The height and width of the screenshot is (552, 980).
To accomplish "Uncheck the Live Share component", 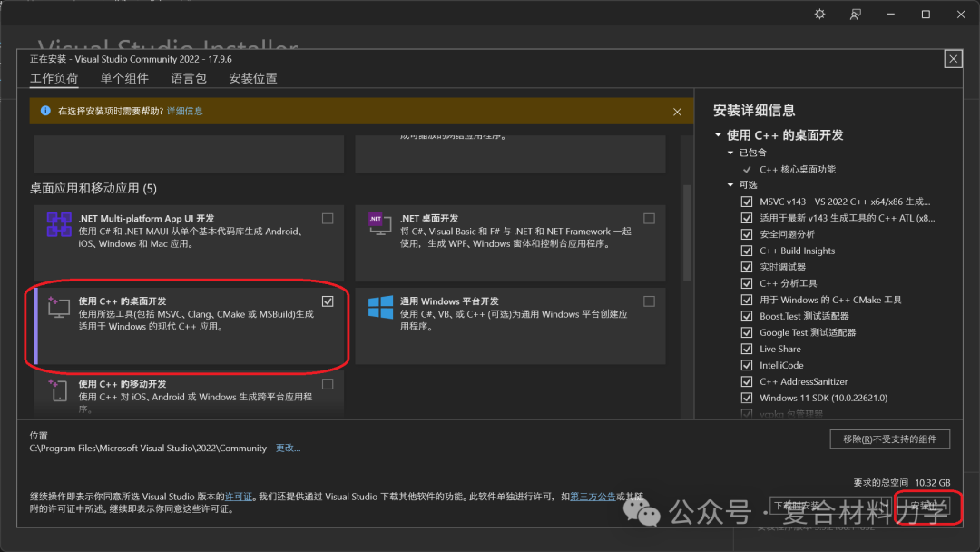I will [746, 349].
